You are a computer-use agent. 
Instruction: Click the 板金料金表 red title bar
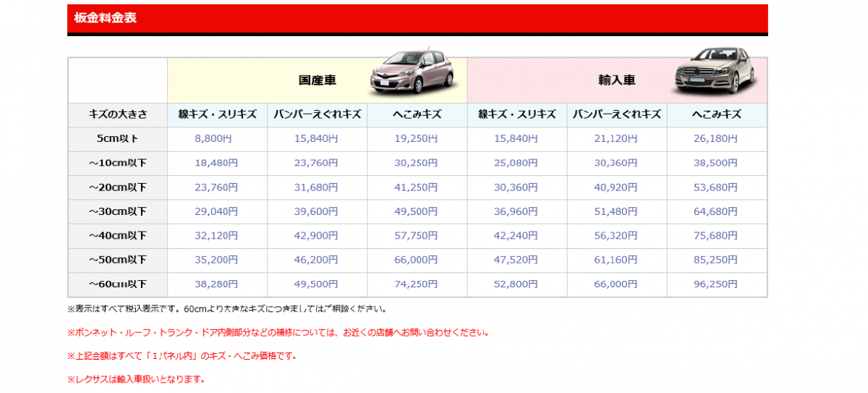(417, 18)
